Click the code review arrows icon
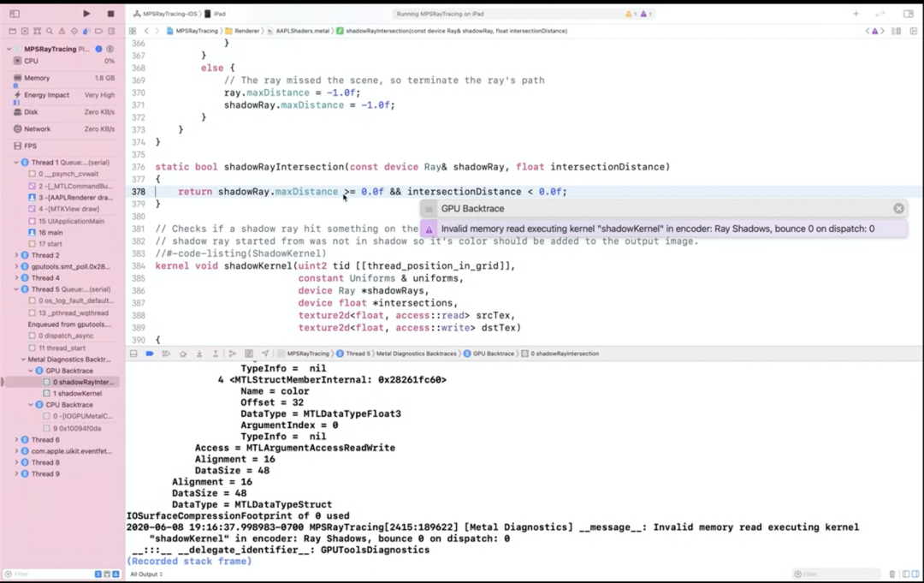Viewport: 924px width, 583px height. click(880, 14)
